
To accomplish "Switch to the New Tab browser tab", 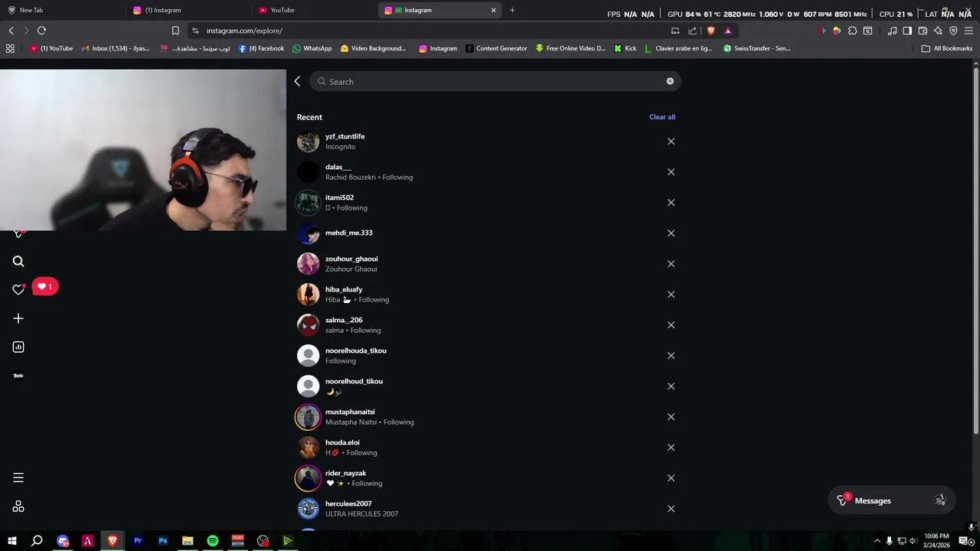I will [61, 10].
